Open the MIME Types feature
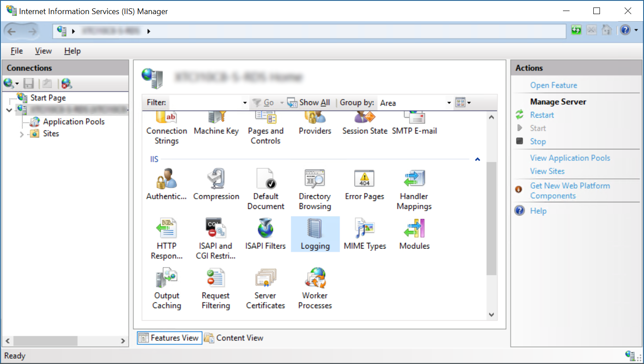The height and width of the screenshot is (364, 644). 365,234
